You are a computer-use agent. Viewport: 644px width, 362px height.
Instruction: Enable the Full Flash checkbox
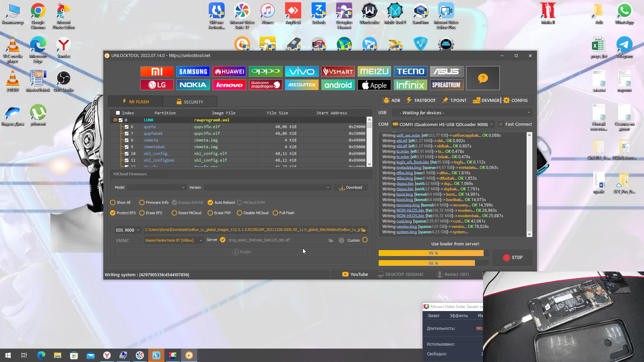(275, 213)
